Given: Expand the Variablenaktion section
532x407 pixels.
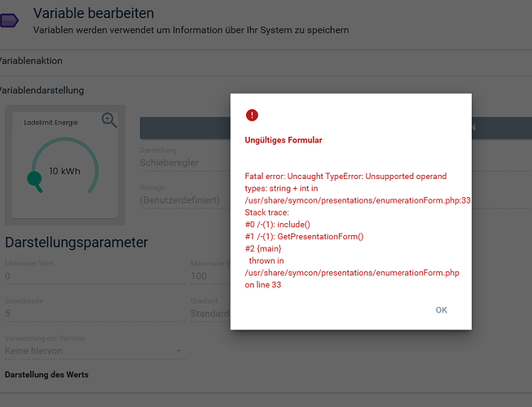Looking at the screenshot, I should pyautogui.click(x=31, y=61).
